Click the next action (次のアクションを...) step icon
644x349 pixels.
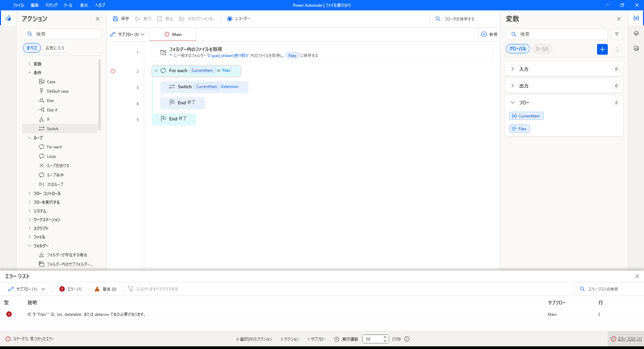coord(182,19)
